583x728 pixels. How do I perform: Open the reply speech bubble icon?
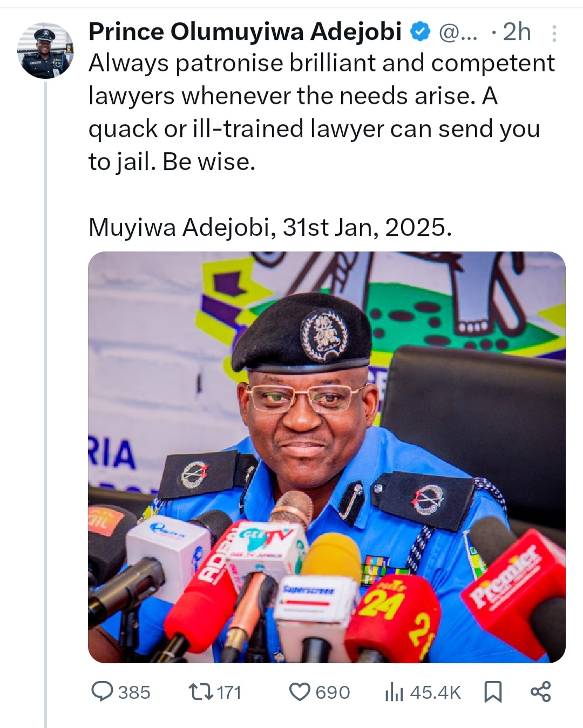pyautogui.click(x=102, y=691)
